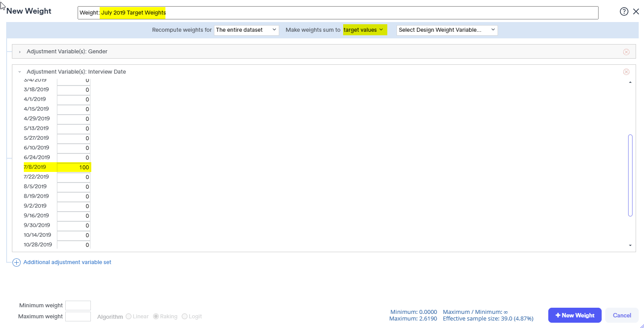Click the dialog resize grip corner
This screenshot has height=328, width=644.
click(x=641, y=325)
